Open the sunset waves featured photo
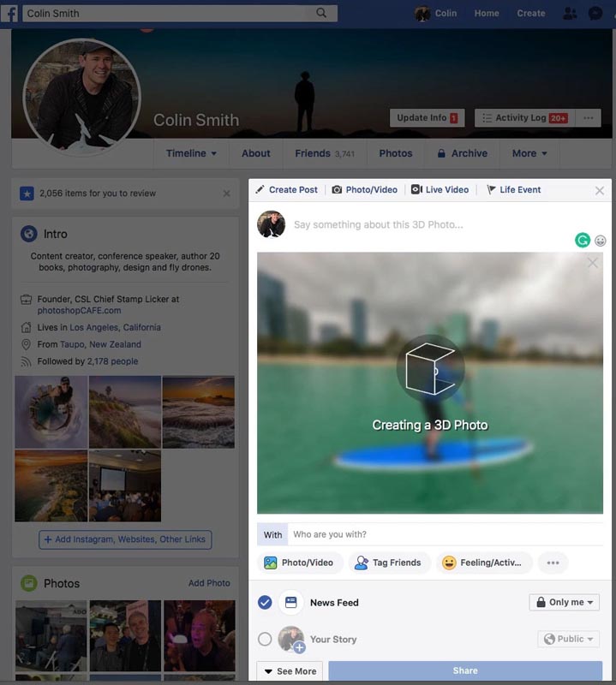The image size is (616, 685). (x=199, y=412)
